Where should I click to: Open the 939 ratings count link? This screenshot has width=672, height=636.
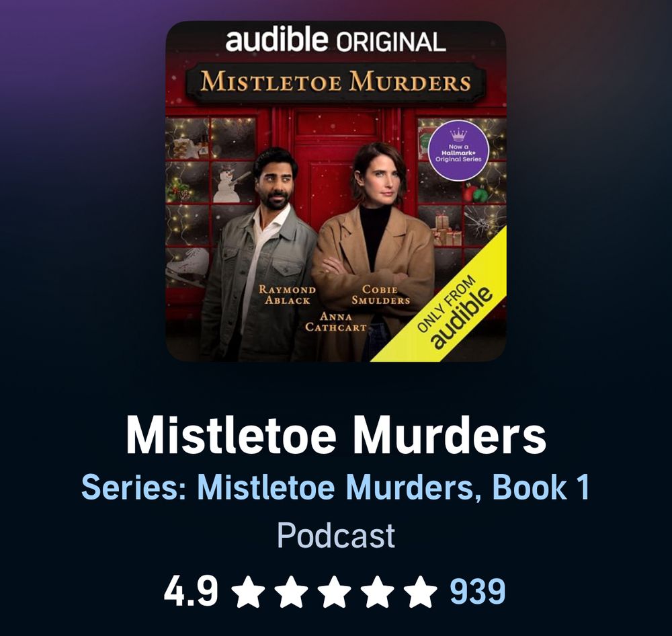(477, 592)
